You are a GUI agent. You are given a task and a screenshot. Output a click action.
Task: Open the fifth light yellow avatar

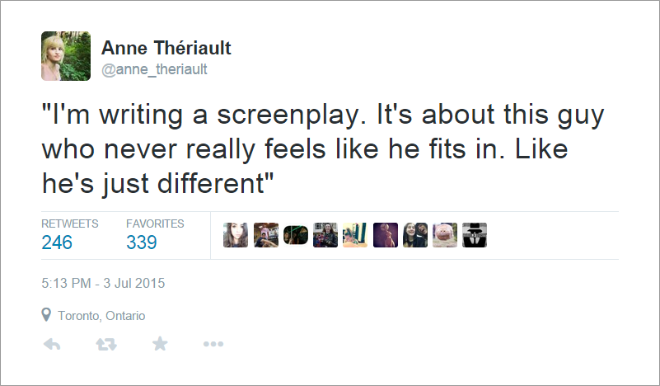[x=355, y=235]
